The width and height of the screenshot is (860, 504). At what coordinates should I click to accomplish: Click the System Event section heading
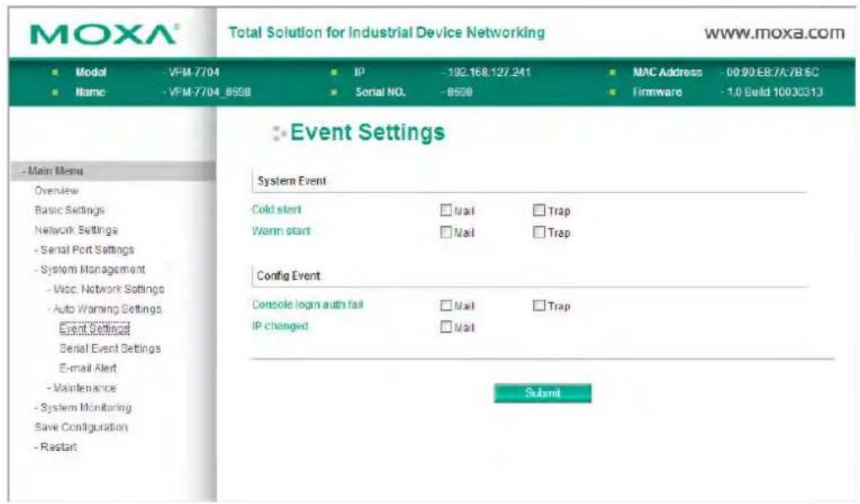click(292, 181)
